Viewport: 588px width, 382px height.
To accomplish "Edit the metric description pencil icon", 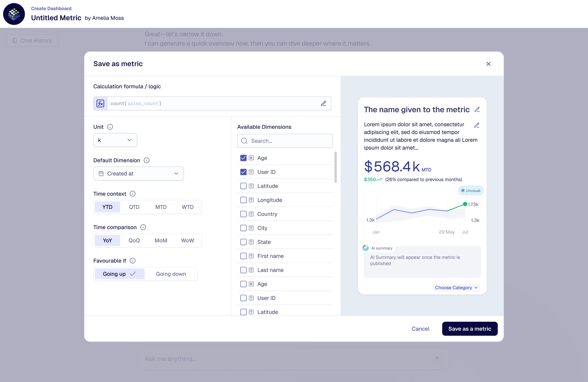I will (x=477, y=125).
